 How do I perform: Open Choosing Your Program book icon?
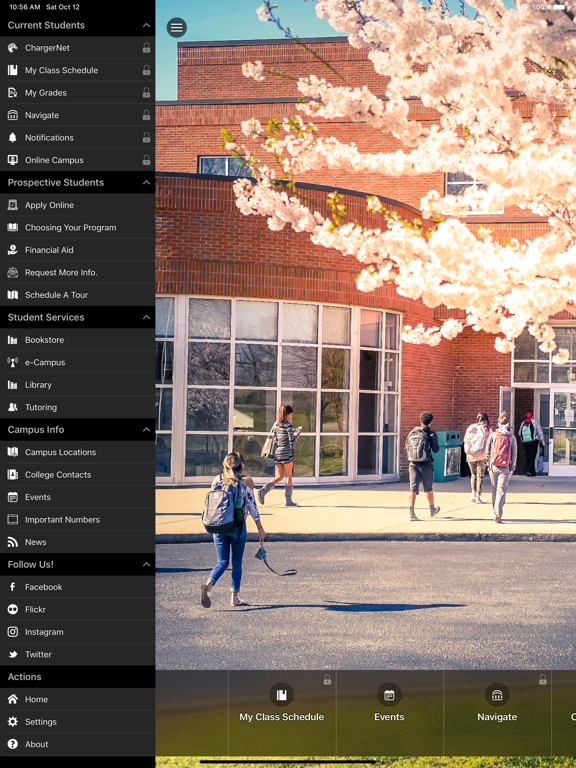click(x=13, y=227)
